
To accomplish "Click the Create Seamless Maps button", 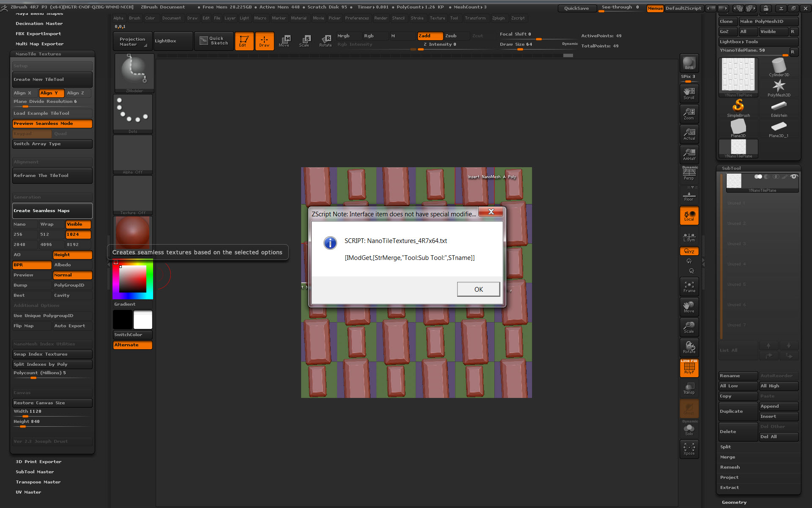I will click(x=52, y=211).
